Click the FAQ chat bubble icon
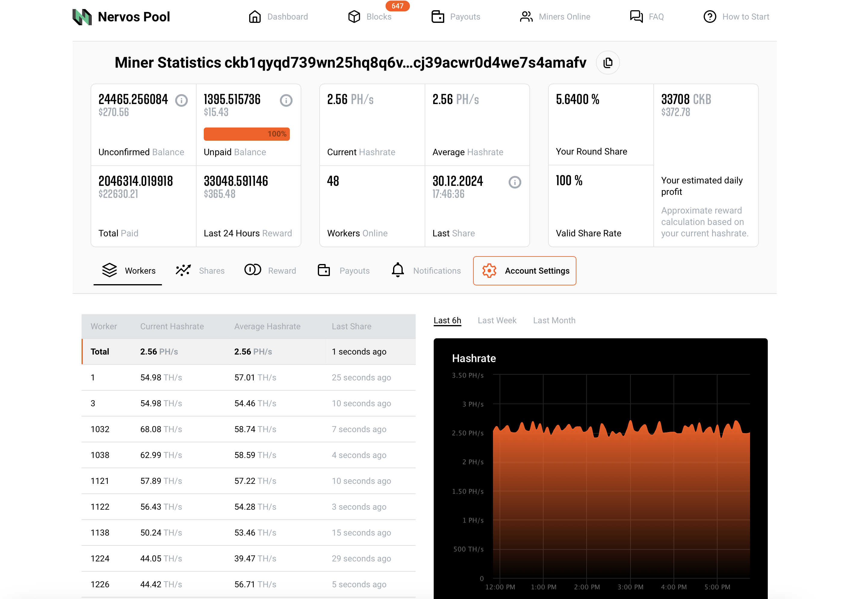This screenshot has width=868, height=599. tap(636, 17)
